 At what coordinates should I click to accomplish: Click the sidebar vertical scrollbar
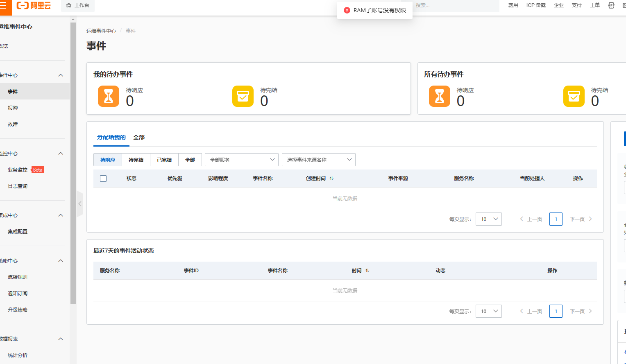pyautogui.click(x=73, y=164)
